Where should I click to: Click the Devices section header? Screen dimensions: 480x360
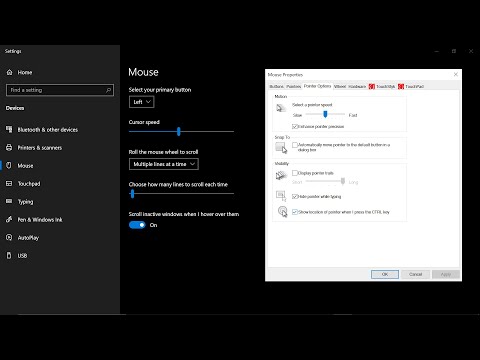(15, 108)
